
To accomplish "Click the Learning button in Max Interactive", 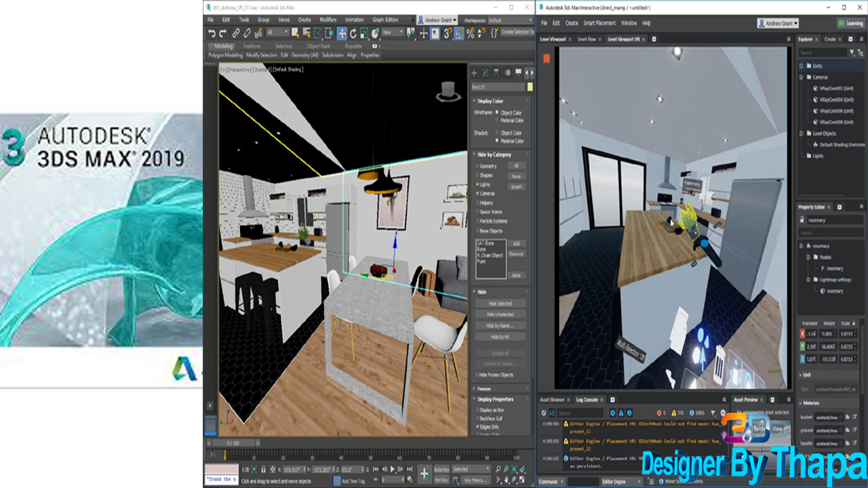I will [850, 23].
